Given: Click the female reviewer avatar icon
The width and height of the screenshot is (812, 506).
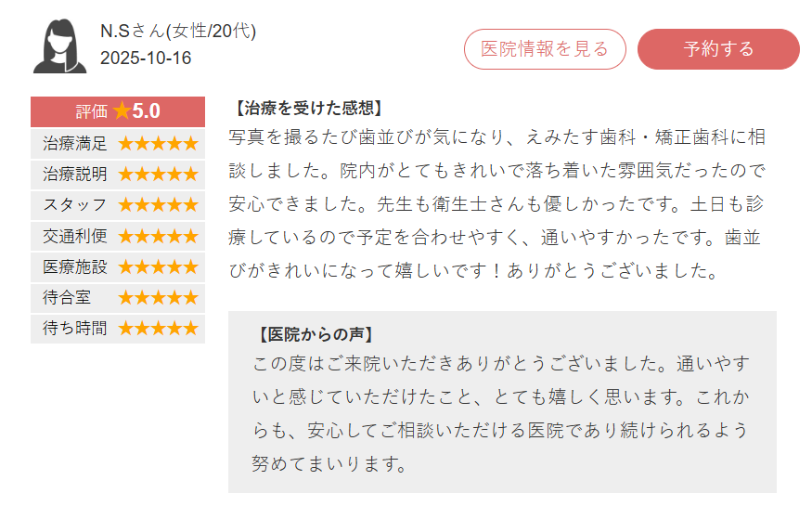Looking at the screenshot, I should [59, 46].
